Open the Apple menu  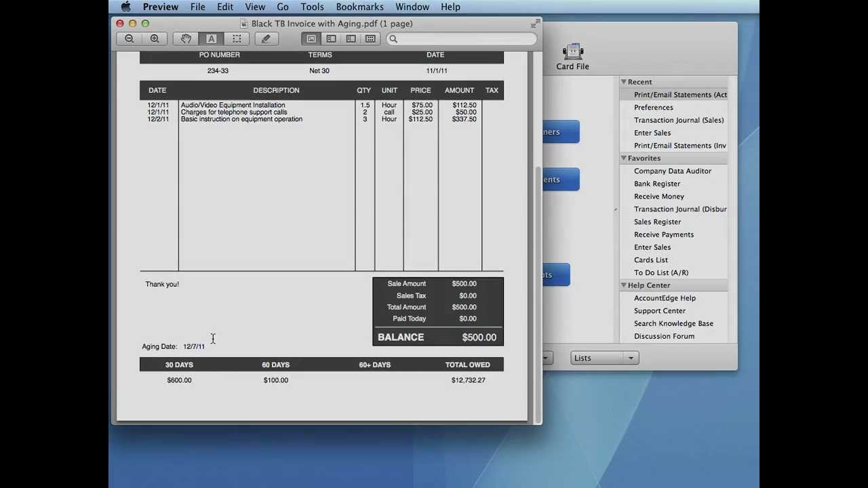126,7
